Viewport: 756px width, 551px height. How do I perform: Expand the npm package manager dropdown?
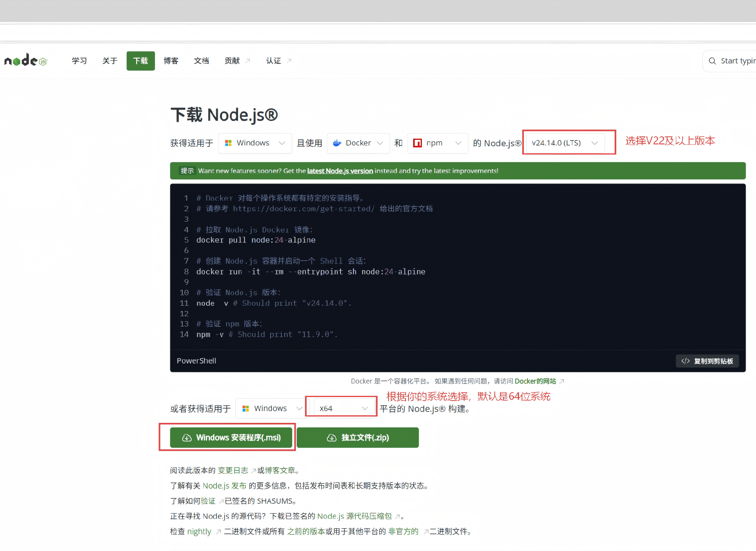click(438, 143)
